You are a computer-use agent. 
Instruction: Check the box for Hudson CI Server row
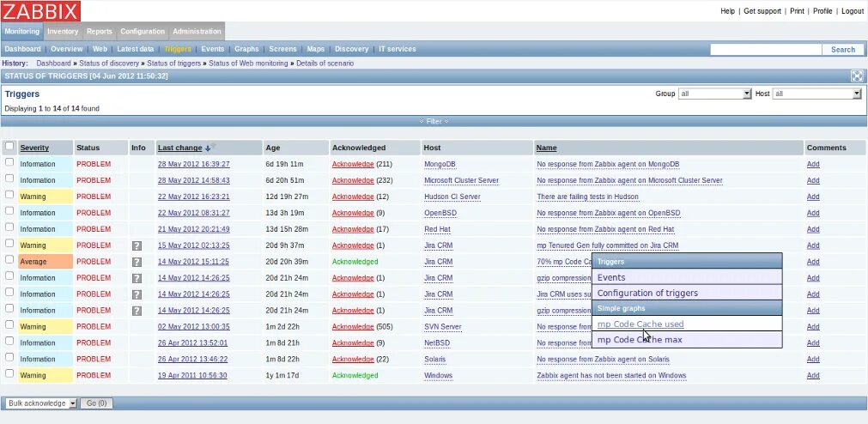[9, 194]
